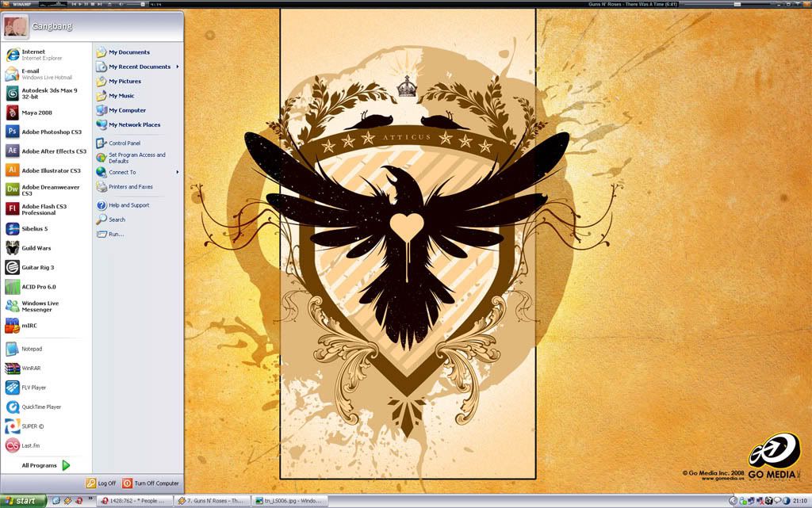
Task: Click the taskbar clock showing 21:10
Action: click(800, 501)
